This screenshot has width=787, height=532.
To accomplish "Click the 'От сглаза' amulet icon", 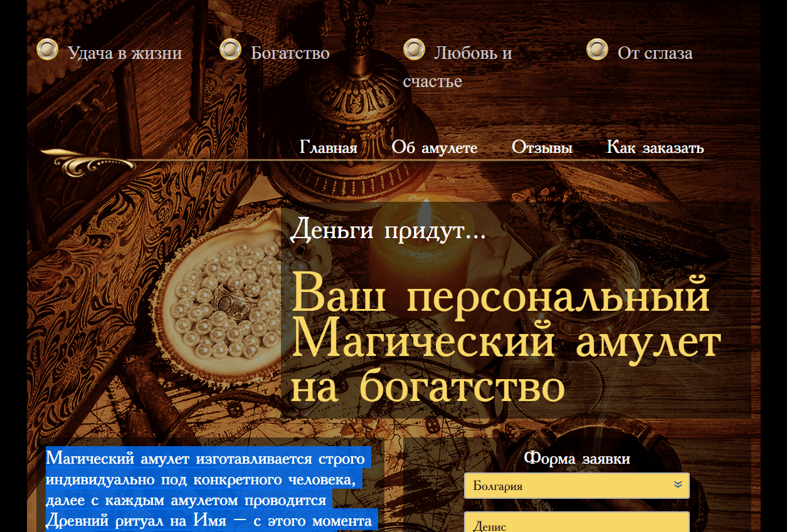I will [596, 50].
